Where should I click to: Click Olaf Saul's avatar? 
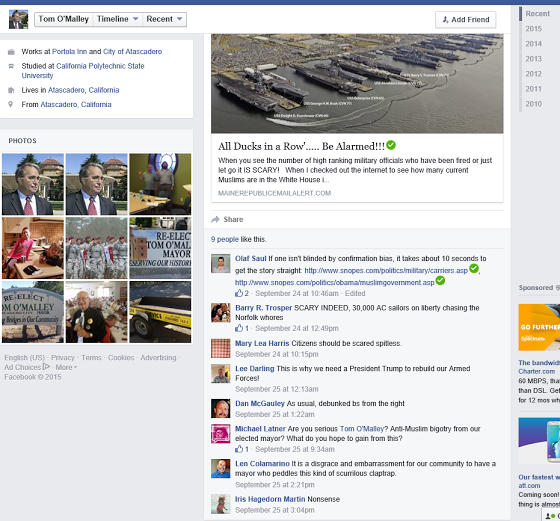[x=220, y=264]
